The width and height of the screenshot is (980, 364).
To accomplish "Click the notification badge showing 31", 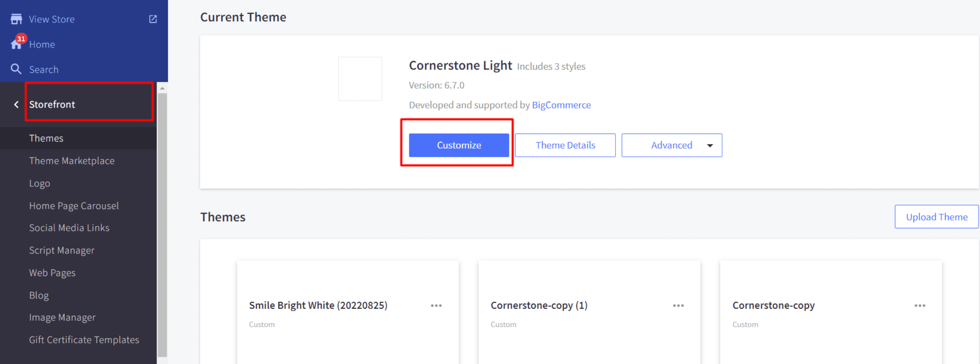I will coord(21,38).
